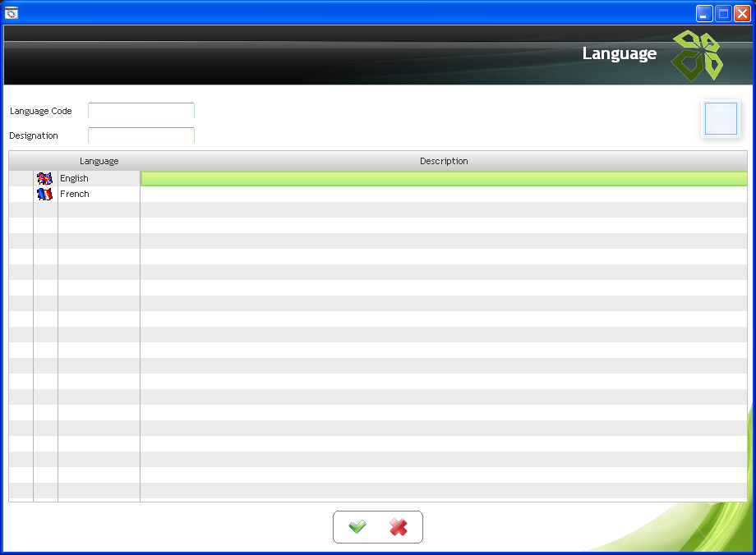Click the French row description cell
Image resolution: width=756 pixels, height=555 pixels.
pyautogui.click(x=444, y=194)
